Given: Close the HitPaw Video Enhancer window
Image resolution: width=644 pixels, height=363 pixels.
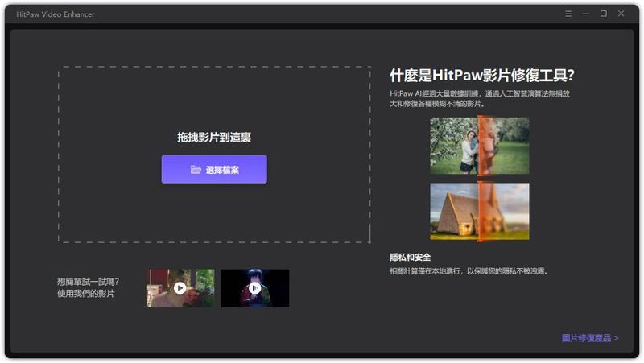Looking at the screenshot, I should (621, 14).
